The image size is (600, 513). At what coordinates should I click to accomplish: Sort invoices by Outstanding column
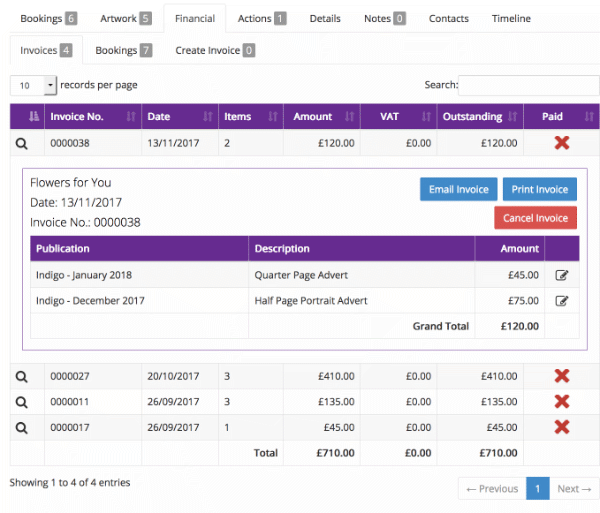[x=480, y=117]
